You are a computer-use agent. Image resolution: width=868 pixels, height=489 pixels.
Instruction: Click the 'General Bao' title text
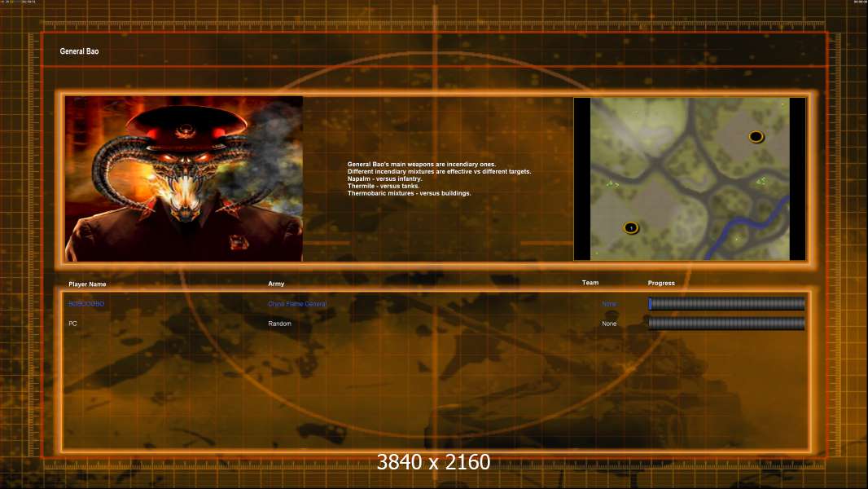pos(79,51)
